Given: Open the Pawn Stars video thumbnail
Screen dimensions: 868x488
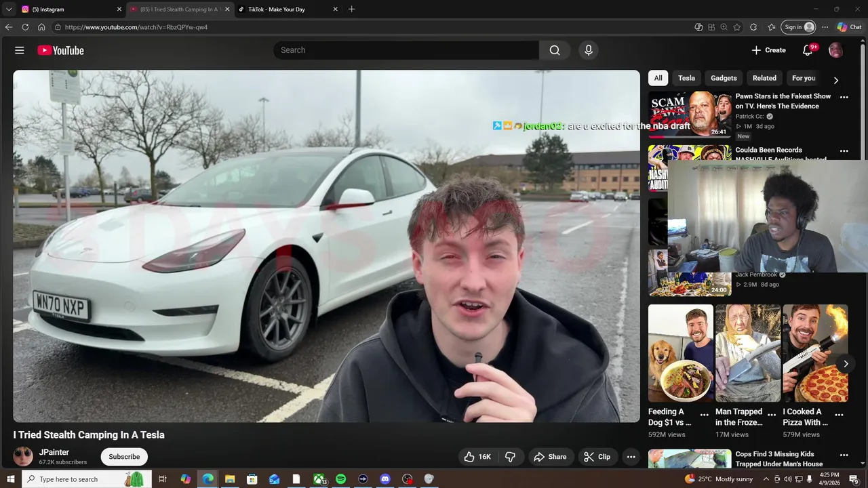Looking at the screenshot, I should point(690,115).
